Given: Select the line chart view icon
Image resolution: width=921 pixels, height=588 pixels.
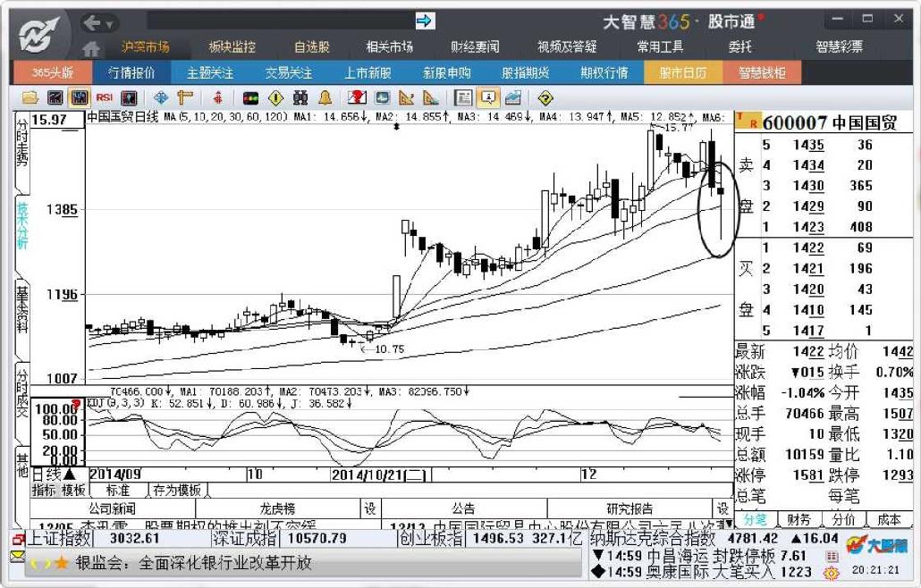Looking at the screenshot, I should coord(55,97).
